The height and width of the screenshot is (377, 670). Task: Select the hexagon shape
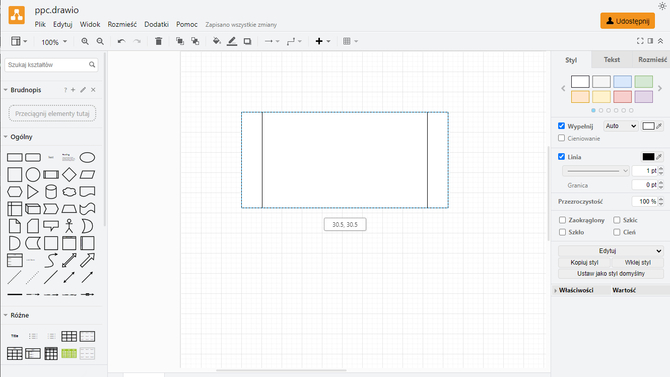click(15, 192)
